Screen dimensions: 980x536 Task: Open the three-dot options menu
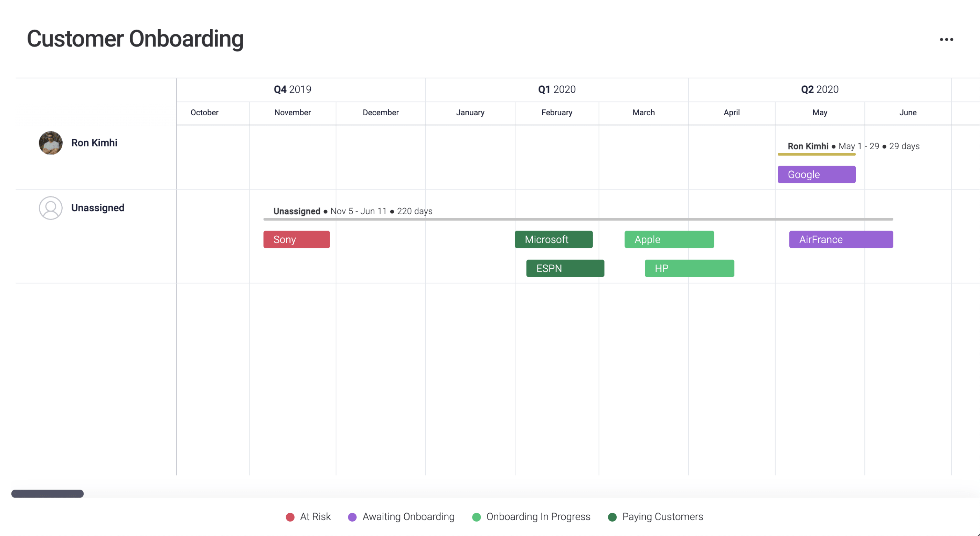(946, 40)
